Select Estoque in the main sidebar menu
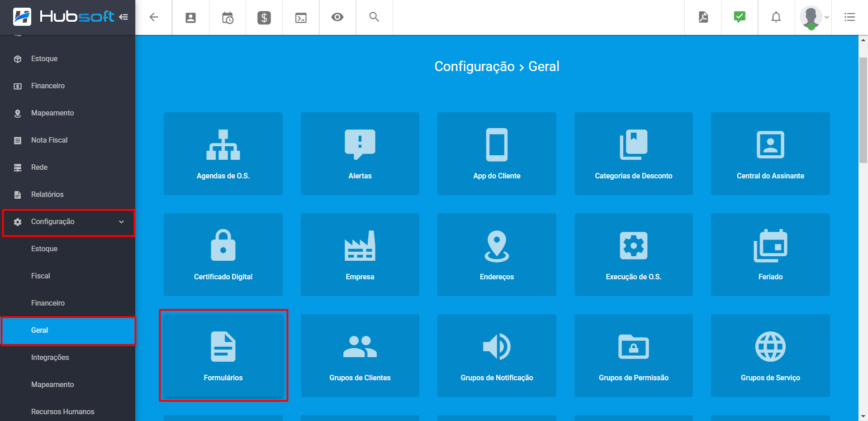The image size is (868, 421). click(68, 59)
